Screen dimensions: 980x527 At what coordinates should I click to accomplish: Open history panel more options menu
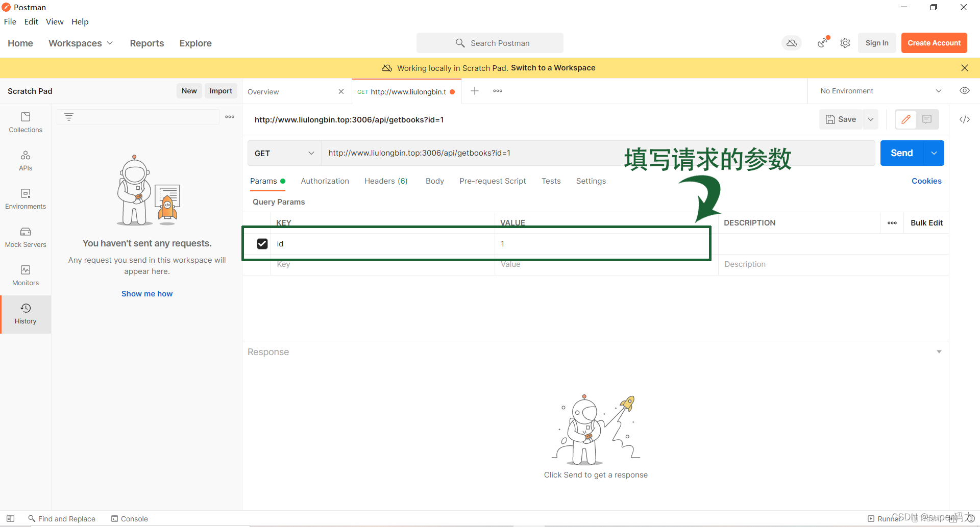click(230, 117)
